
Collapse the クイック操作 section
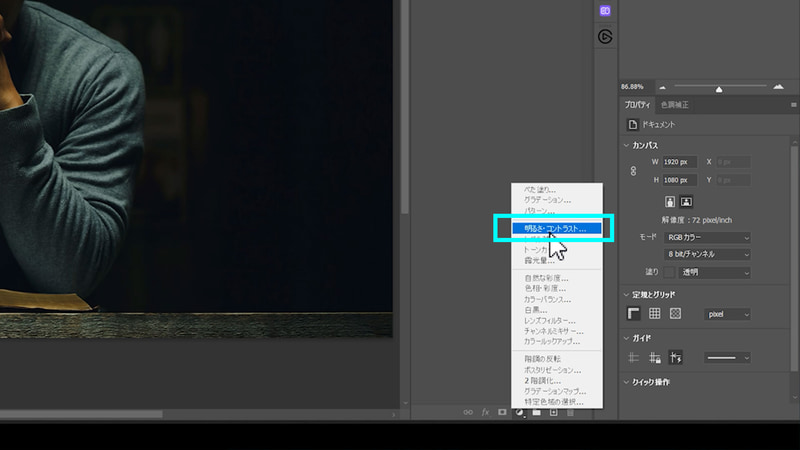pyautogui.click(x=626, y=382)
